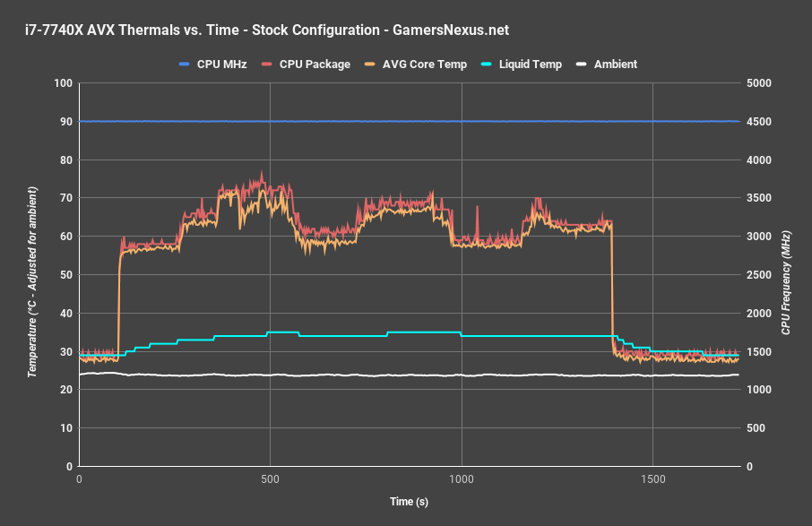Click the temperature spike near 77 degrees

pyautogui.click(x=262, y=170)
